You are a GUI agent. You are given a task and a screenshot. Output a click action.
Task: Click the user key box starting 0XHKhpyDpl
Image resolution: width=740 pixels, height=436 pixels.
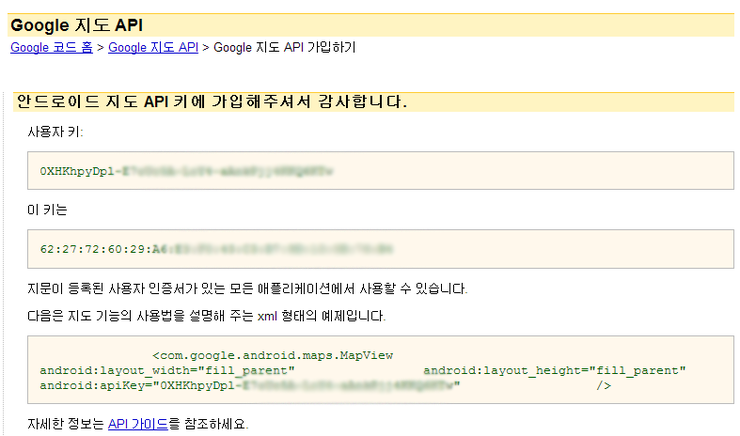pyautogui.click(x=380, y=171)
